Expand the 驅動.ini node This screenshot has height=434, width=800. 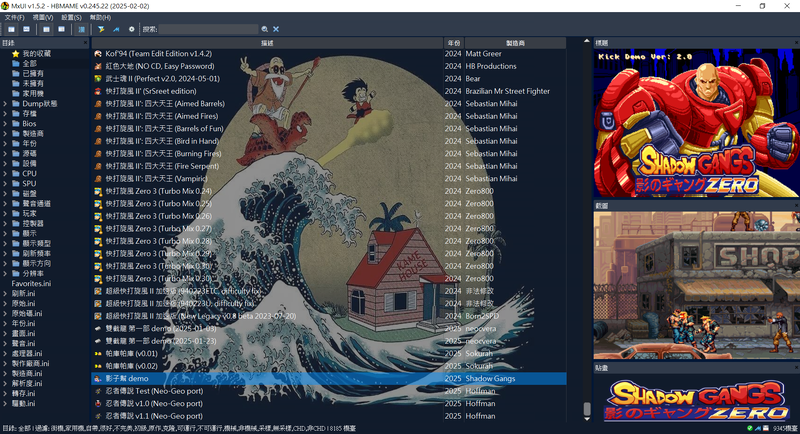(x=5, y=403)
